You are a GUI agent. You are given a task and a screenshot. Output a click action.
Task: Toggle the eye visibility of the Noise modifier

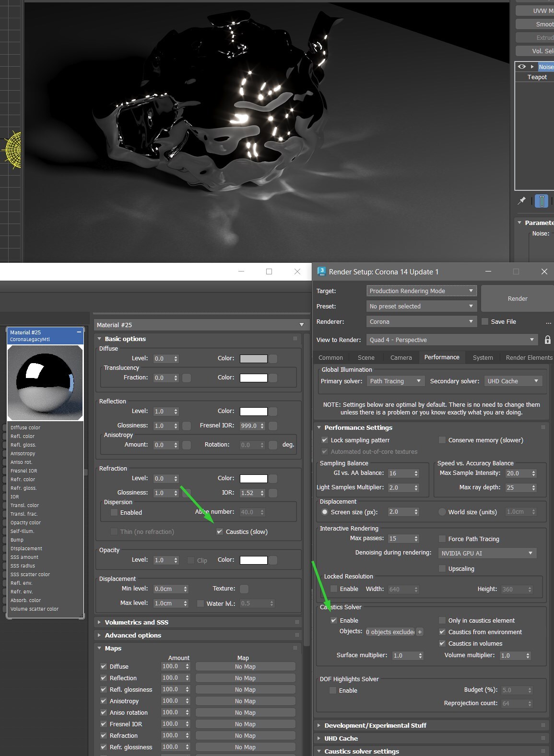click(522, 67)
